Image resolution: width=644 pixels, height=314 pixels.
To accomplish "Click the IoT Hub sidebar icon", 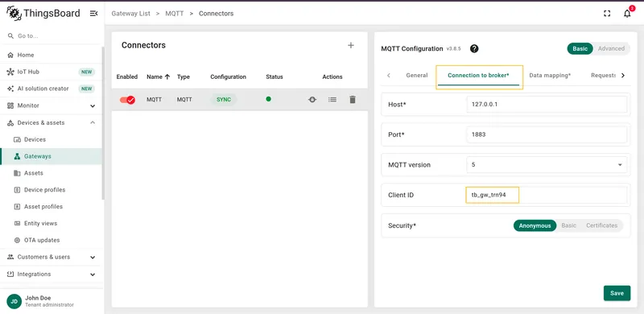I will [x=10, y=72].
